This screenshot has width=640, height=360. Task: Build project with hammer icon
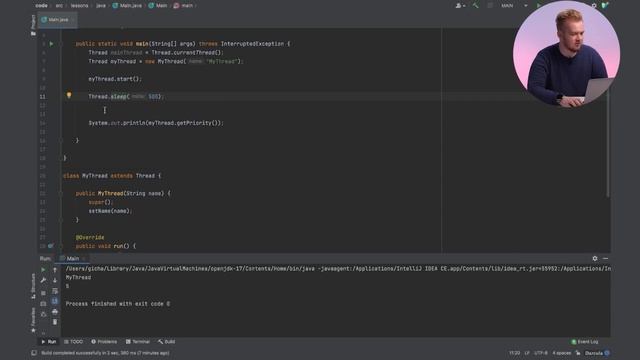[x=476, y=6]
